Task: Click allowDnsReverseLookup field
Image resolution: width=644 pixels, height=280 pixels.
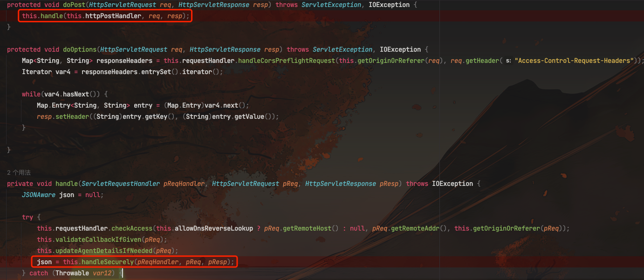Action: (x=214, y=228)
